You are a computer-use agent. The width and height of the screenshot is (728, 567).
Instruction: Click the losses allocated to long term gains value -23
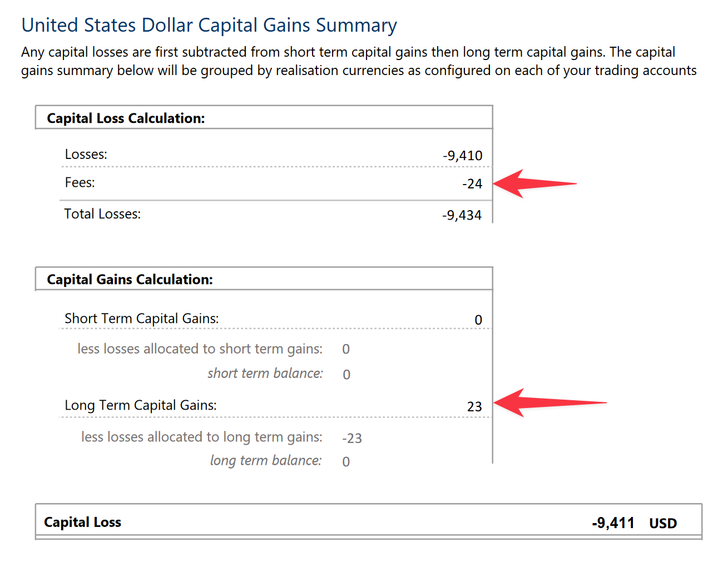(x=352, y=439)
